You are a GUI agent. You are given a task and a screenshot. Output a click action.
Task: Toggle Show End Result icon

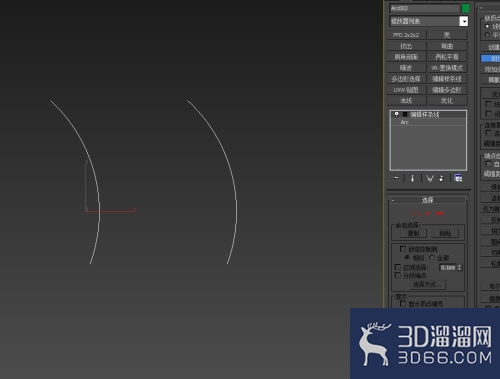[x=413, y=178]
